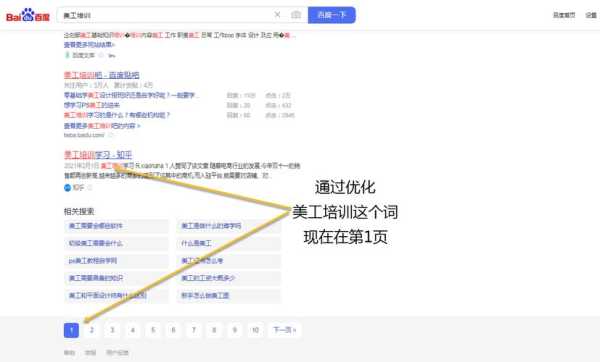Select related search 什么是美工
The image size is (600, 362).
[228, 243]
